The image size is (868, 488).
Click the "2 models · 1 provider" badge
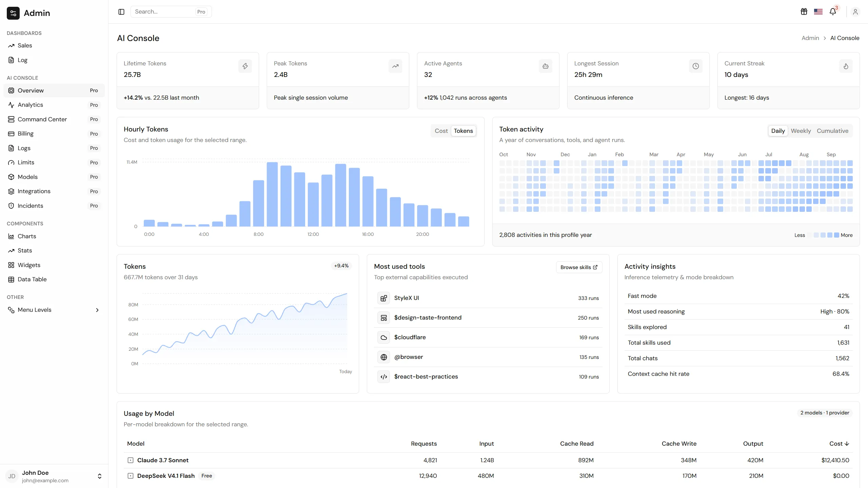pyautogui.click(x=825, y=413)
